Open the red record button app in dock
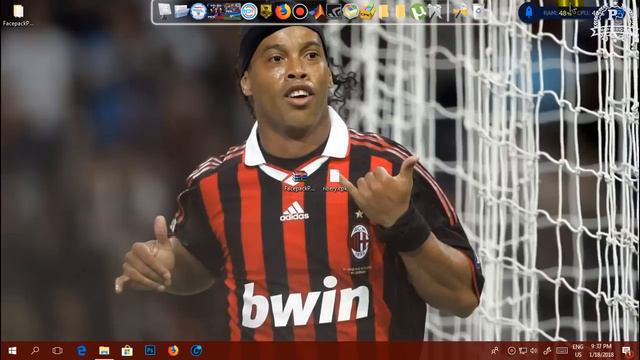This screenshot has width=640, height=360. [300, 11]
